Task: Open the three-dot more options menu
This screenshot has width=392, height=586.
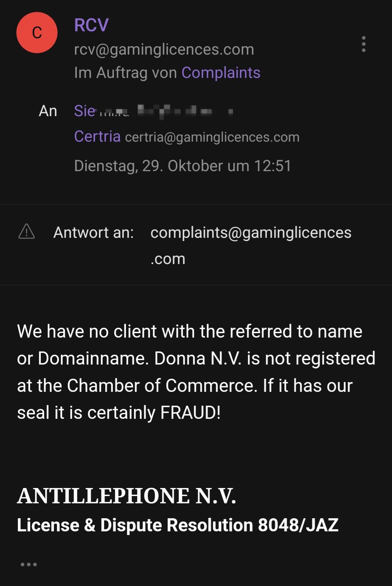Action: click(363, 44)
